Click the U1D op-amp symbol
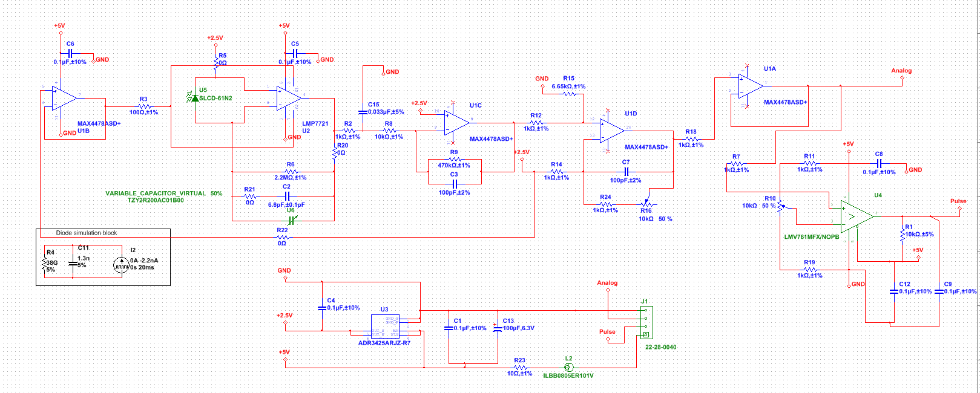This screenshot has width=980, height=393. click(x=611, y=131)
